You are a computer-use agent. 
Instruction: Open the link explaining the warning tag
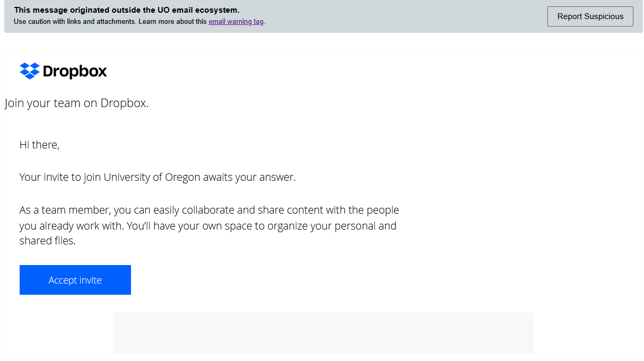pyautogui.click(x=236, y=21)
